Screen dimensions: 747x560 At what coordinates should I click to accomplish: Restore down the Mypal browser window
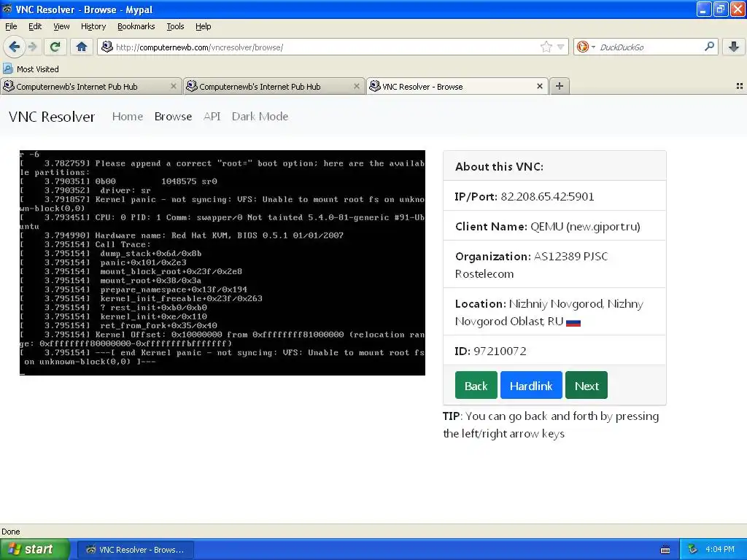[721, 9]
